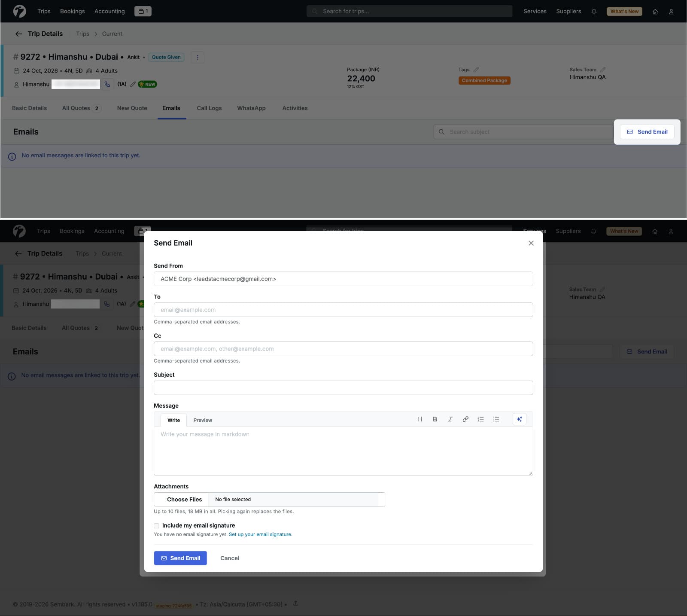Apply bold formatting in message editor

435,419
